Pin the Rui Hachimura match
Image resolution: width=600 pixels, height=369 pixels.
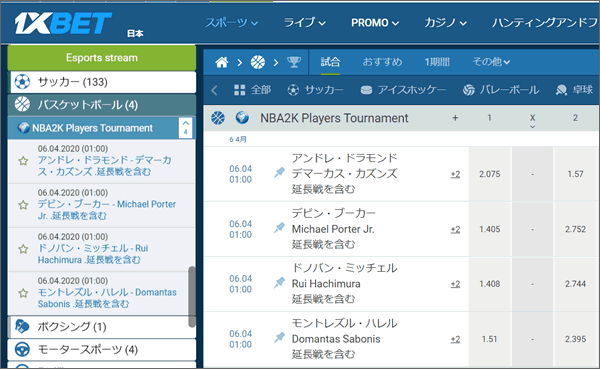(279, 283)
